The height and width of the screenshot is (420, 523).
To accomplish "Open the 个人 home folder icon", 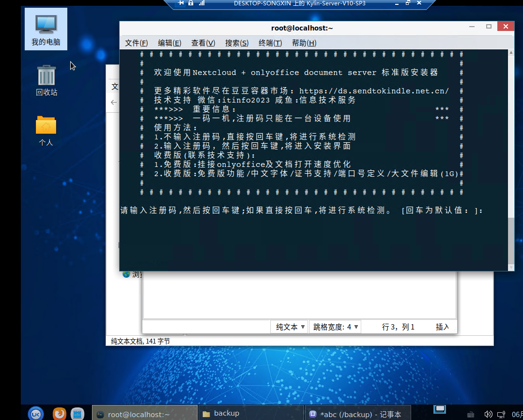I will click(46, 131).
